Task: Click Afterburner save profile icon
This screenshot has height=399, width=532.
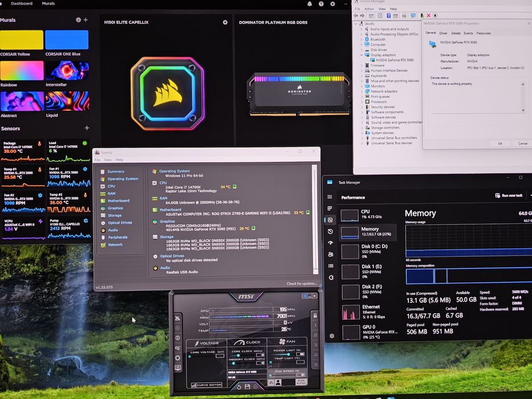Action: click(x=247, y=387)
